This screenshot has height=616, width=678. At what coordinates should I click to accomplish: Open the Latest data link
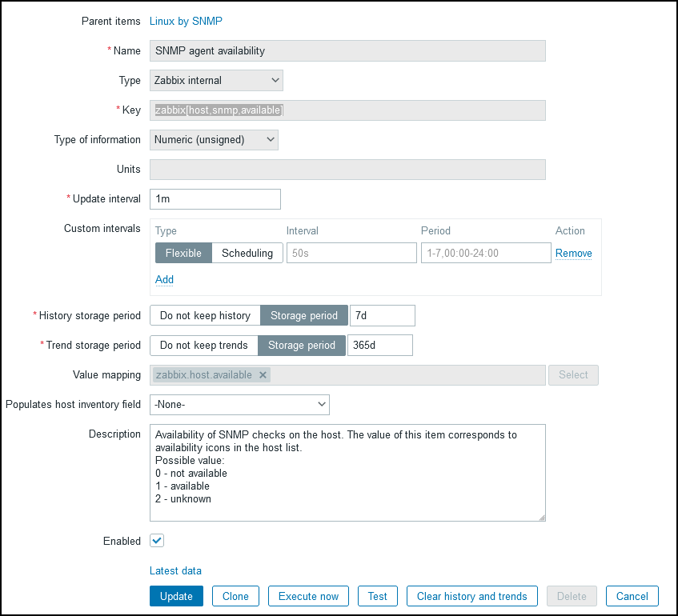[x=175, y=570]
